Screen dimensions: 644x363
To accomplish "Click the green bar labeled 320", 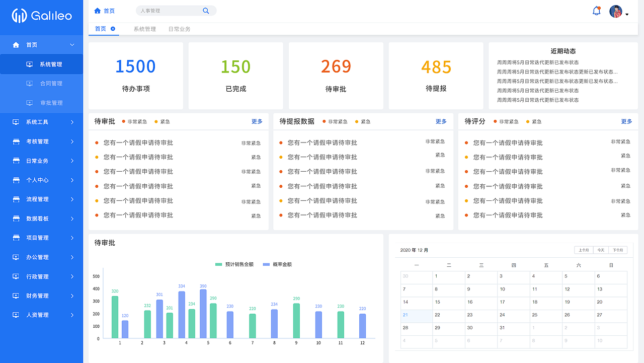I will tap(115, 317).
